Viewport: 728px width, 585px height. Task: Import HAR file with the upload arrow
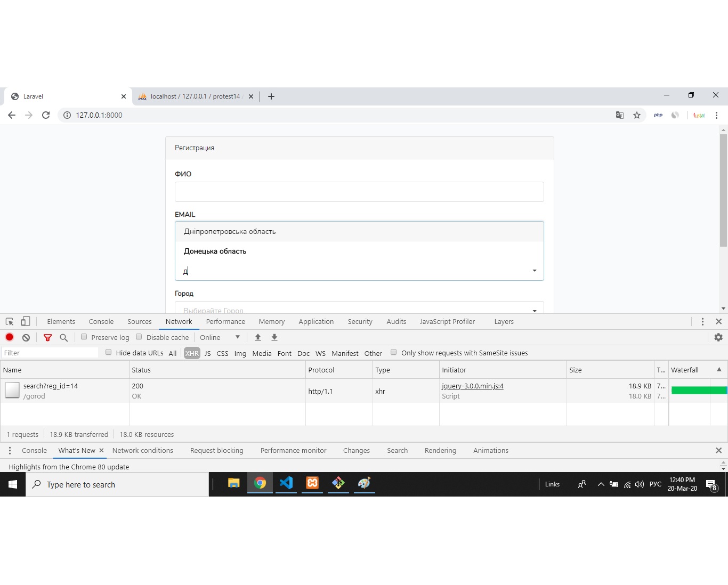(258, 337)
